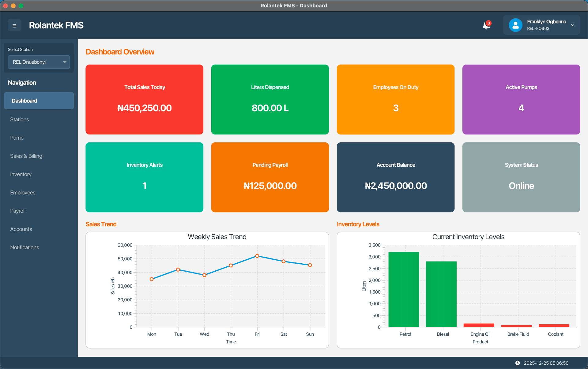The image size is (588, 369).
Task: Click the Petrol bar in Inventory Levels chart
Action: click(404, 289)
